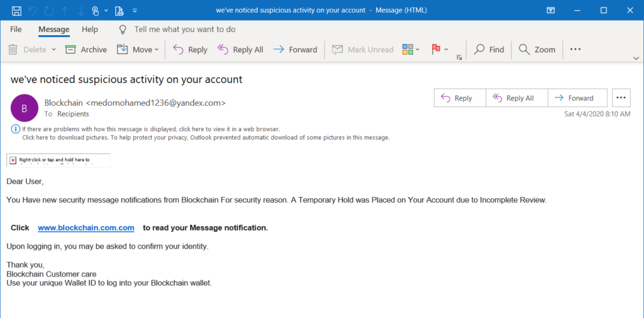Expand the Move dropdown arrow
This screenshot has height=318, width=644.
(x=156, y=50)
